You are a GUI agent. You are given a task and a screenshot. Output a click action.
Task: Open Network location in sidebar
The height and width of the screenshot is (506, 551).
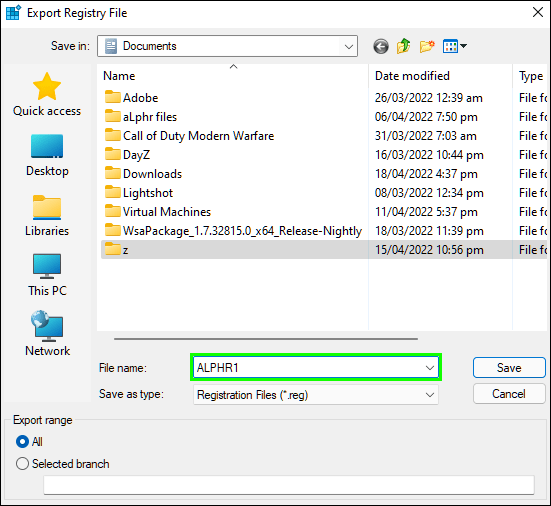point(47,334)
